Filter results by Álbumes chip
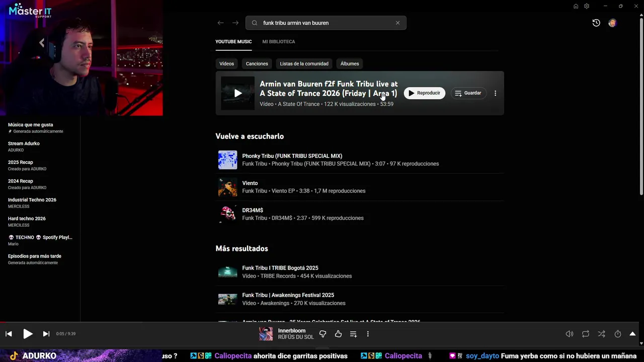This screenshot has height=362, width=644. [x=350, y=64]
